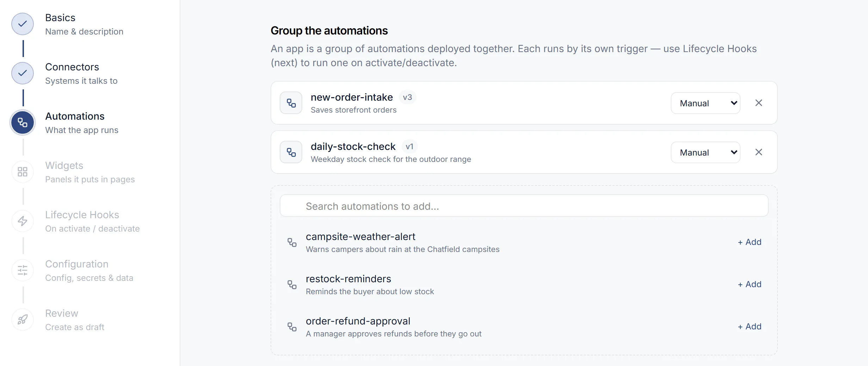
Task: Add the order-refund-approval automation
Action: click(750, 327)
